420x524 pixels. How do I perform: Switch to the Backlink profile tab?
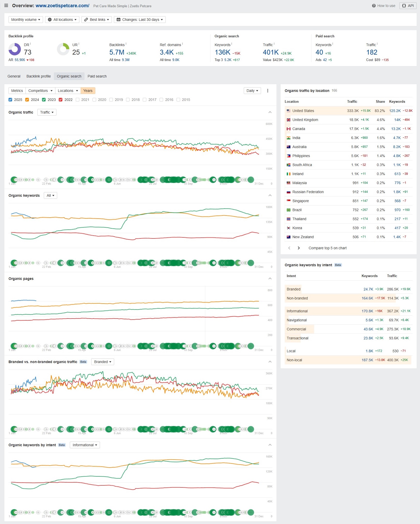[39, 76]
